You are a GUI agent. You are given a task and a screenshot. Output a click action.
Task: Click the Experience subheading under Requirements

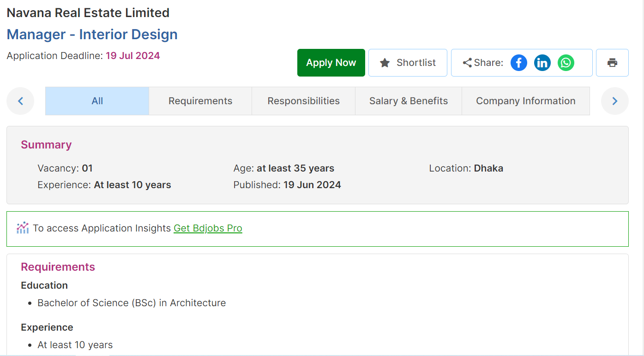(47, 327)
